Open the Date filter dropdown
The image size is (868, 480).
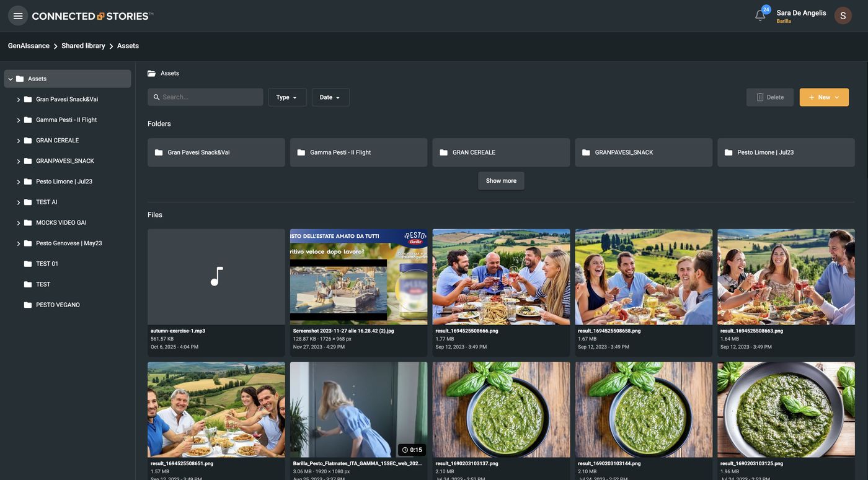(x=330, y=97)
